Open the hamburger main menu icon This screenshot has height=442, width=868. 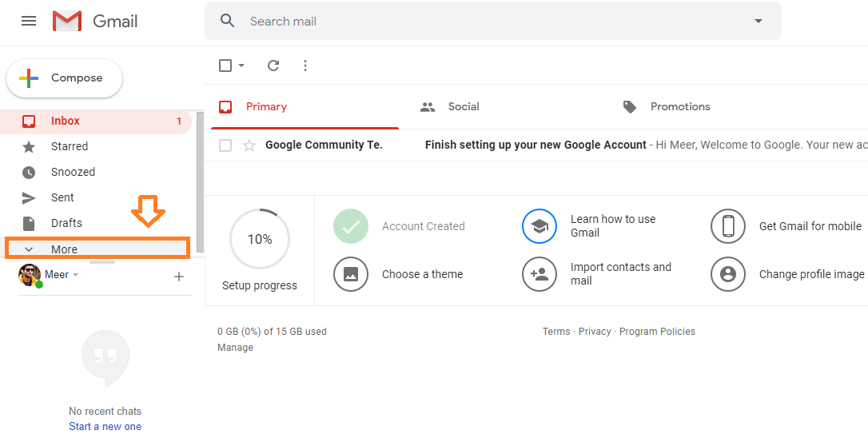pos(28,21)
